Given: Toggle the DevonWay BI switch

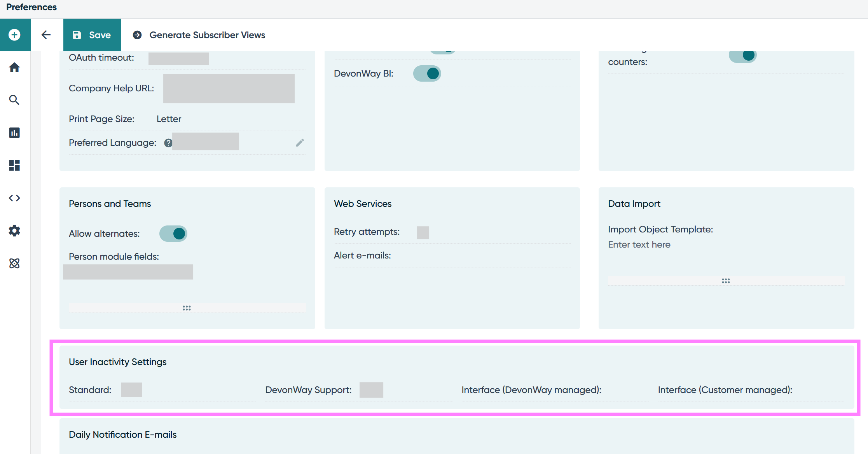Looking at the screenshot, I should (x=427, y=73).
